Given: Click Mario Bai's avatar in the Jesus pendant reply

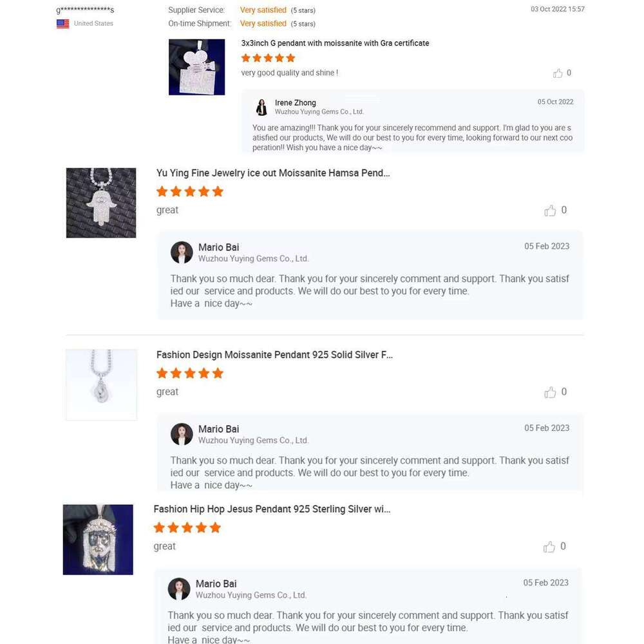Looking at the screenshot, I should (x=179, y=589).
